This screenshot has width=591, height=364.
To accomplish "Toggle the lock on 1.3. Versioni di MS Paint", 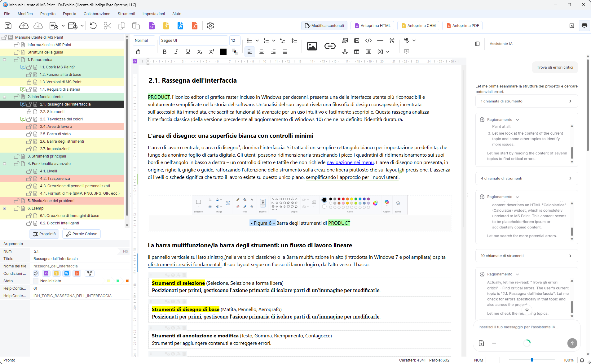I will tap(29, 82).
